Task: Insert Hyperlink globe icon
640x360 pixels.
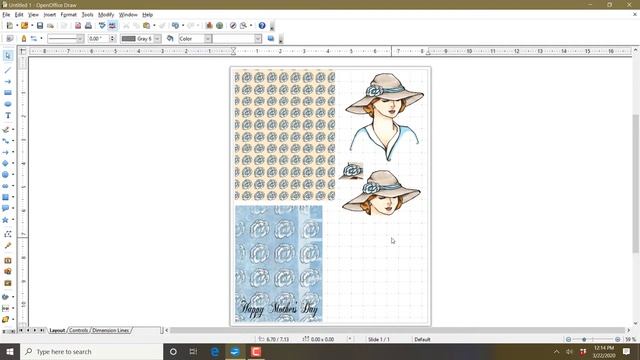Action: click(x=220, y=26)
